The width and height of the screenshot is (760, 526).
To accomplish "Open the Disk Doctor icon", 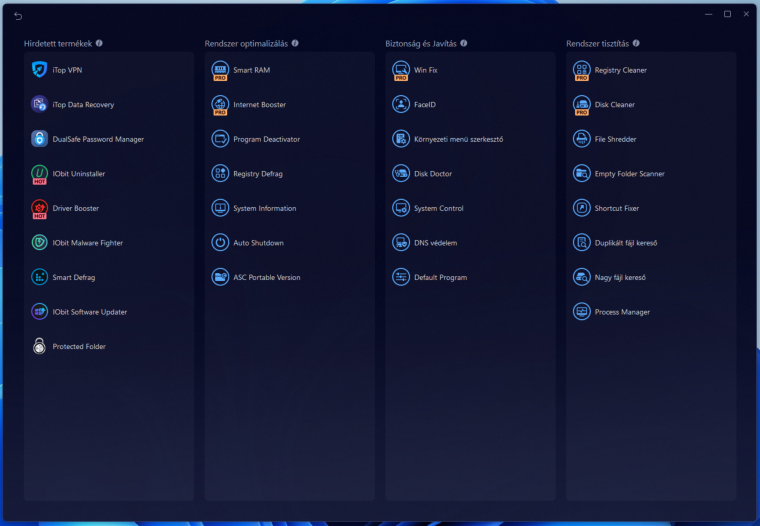I will point(401,174).
